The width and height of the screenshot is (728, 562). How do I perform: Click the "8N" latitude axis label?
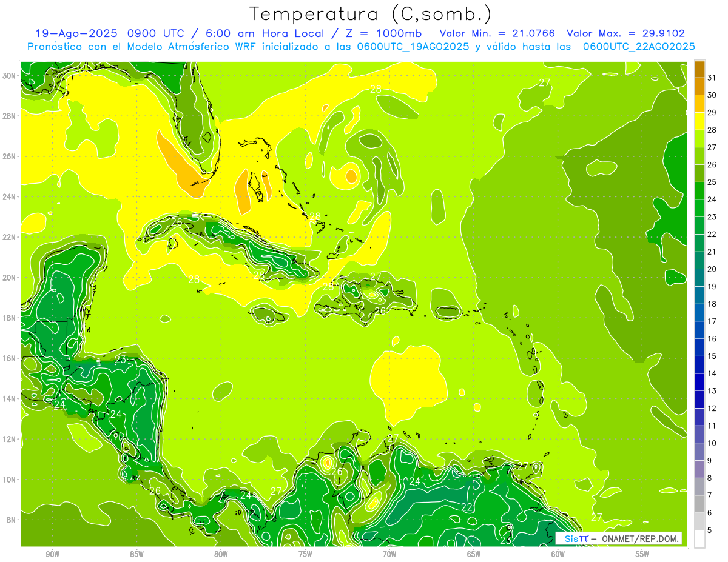pyautogui.click(x=12, y=520)
